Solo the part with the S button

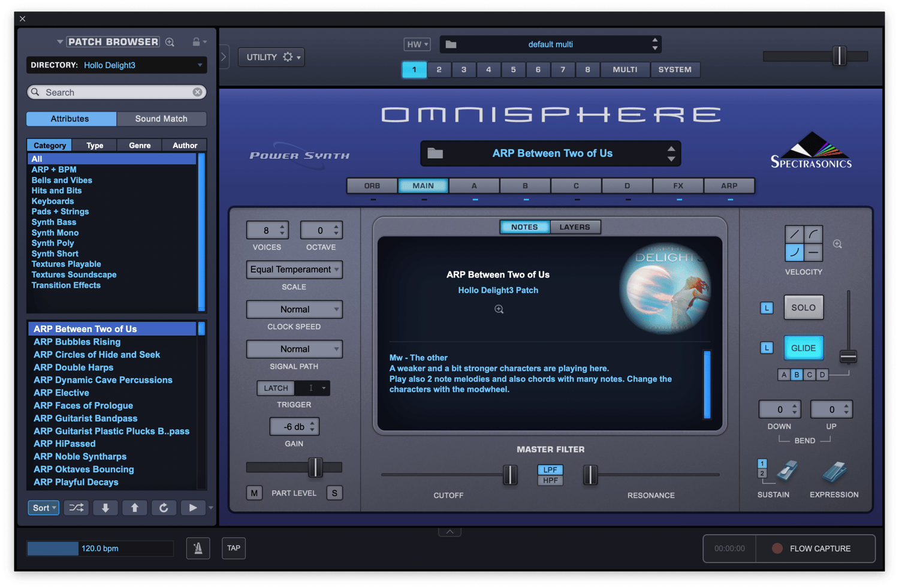[334, 493]
